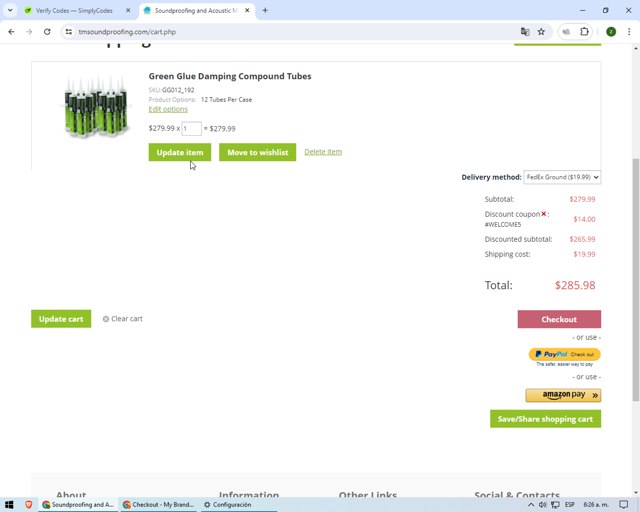Open the tab search dropdown arrow

point(10,11)
